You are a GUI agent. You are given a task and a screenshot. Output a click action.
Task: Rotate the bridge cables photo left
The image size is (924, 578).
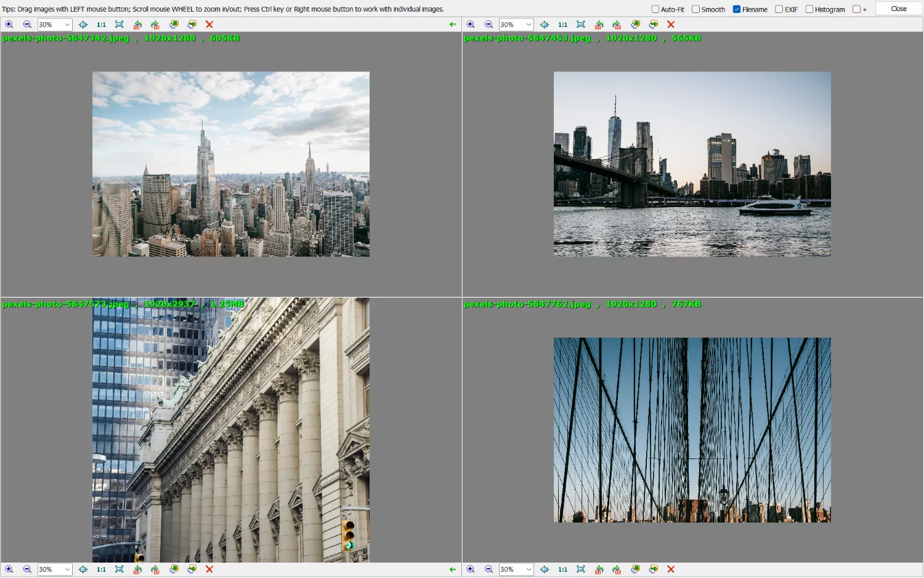(x=599, y=569)
